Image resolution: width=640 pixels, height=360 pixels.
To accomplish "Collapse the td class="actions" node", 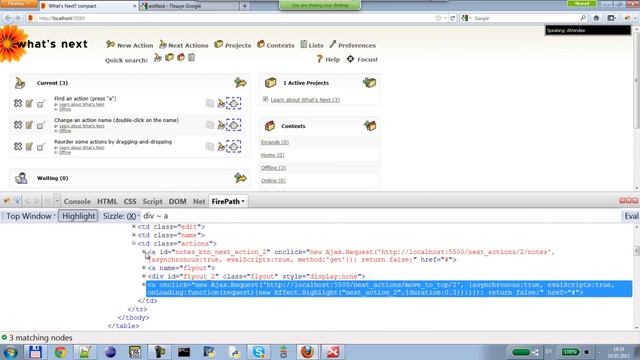I will 133,243.
